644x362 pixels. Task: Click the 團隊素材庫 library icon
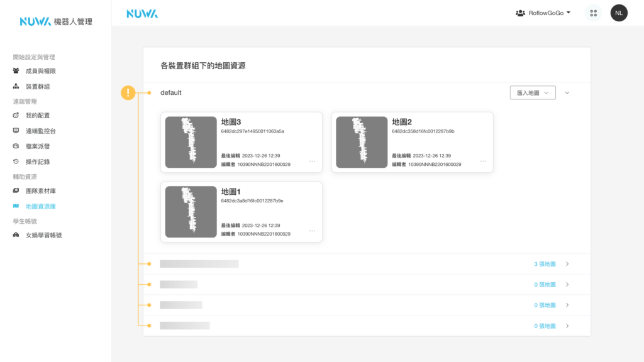[16, 191]
